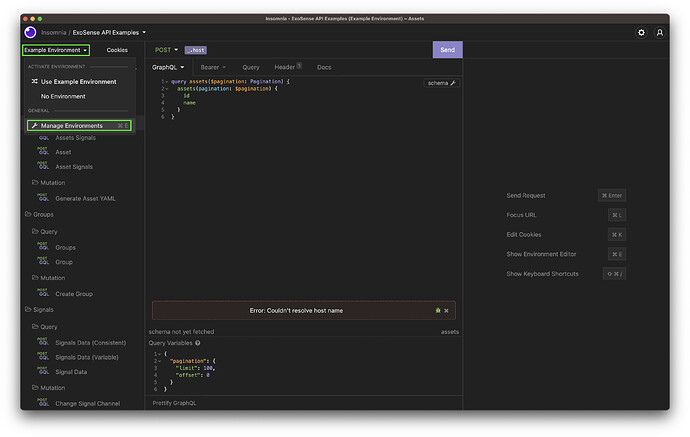Screen dimensions: 690x437
Task: Click the 'assets' operation label
Action: (450, 332)
